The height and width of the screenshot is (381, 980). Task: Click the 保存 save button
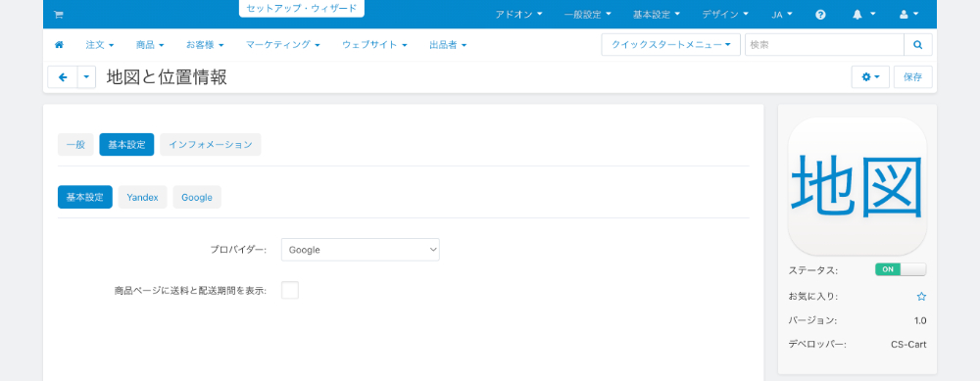pos(912,77)
